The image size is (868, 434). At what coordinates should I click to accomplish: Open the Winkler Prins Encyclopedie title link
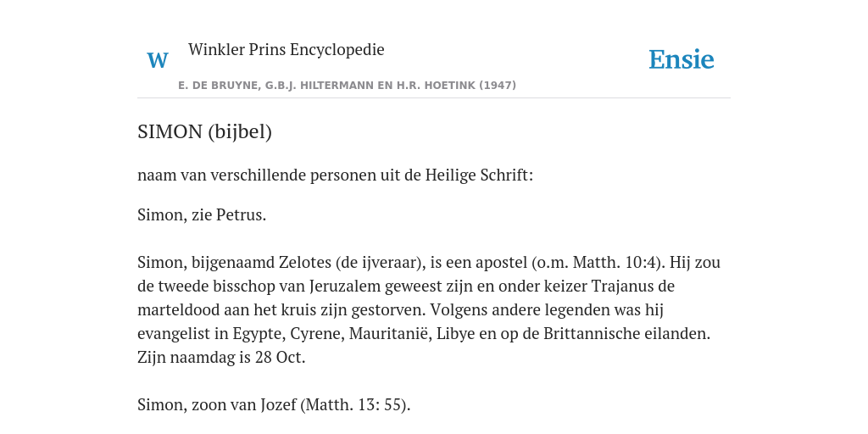point(287,49)
